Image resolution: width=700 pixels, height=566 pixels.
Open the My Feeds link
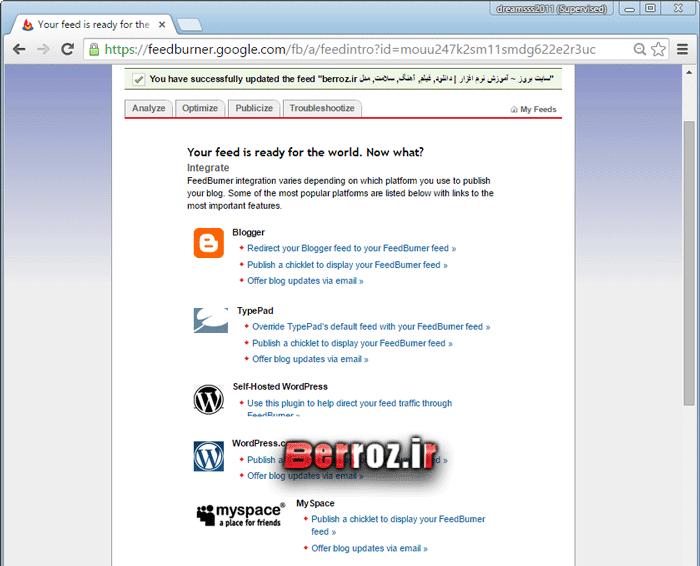538,109
